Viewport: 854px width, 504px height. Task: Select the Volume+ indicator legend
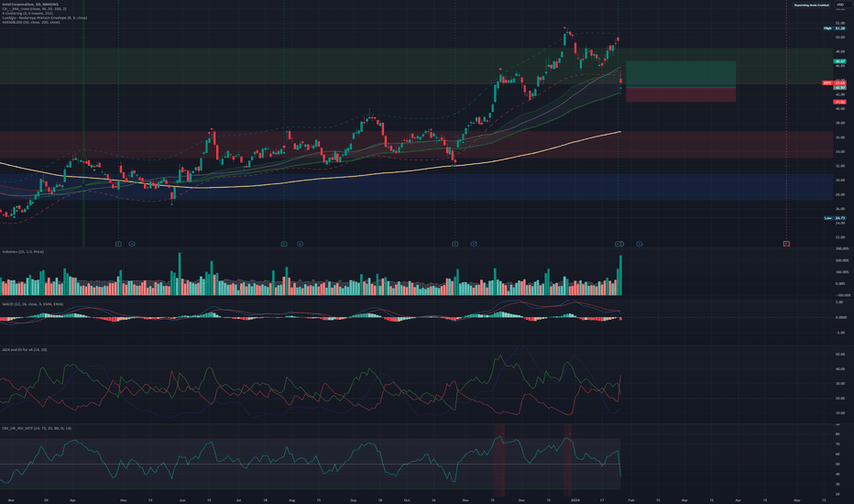coord(23,252)
